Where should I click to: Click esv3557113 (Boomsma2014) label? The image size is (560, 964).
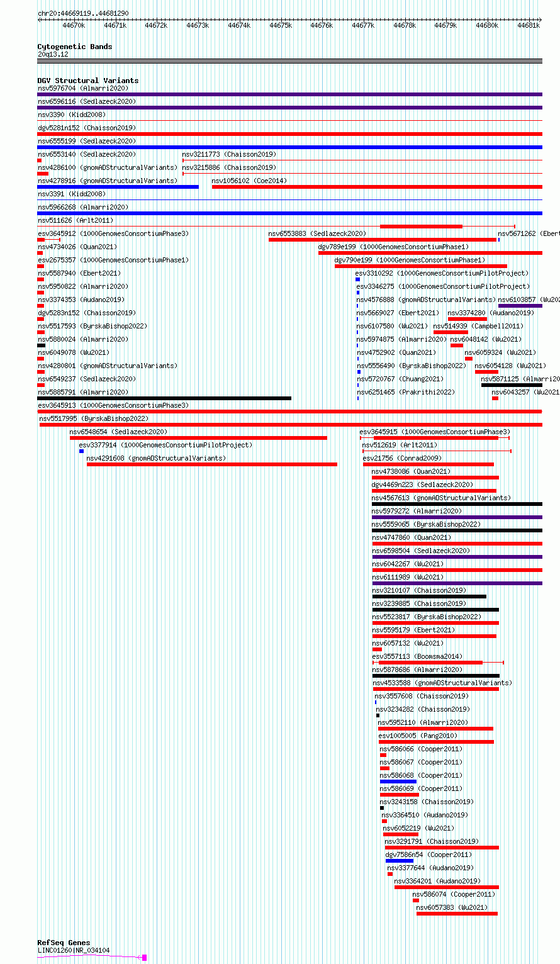click(418, 656)
